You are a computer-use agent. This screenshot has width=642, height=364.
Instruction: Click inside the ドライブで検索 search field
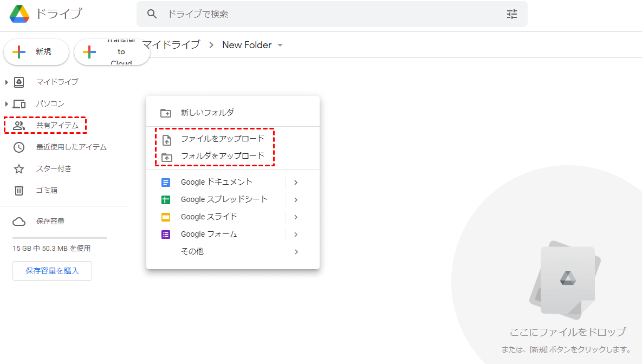point(332,14)
